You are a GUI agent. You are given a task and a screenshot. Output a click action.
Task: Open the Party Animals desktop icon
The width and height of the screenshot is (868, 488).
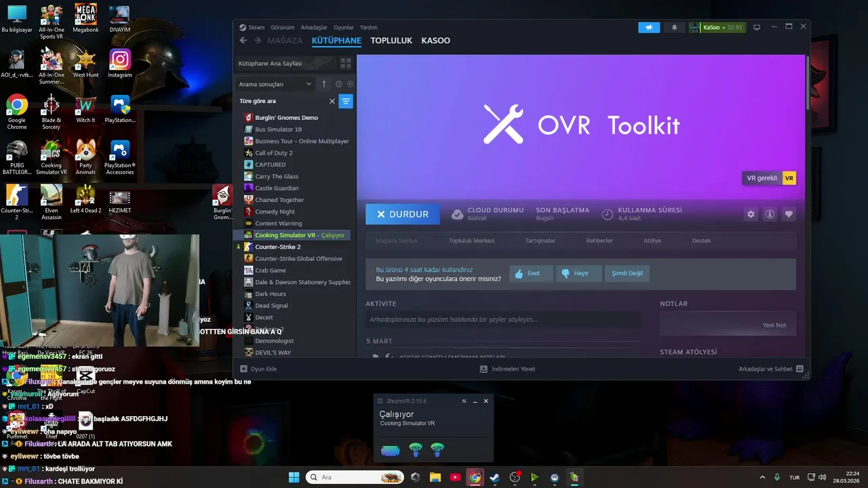[85, 157]
